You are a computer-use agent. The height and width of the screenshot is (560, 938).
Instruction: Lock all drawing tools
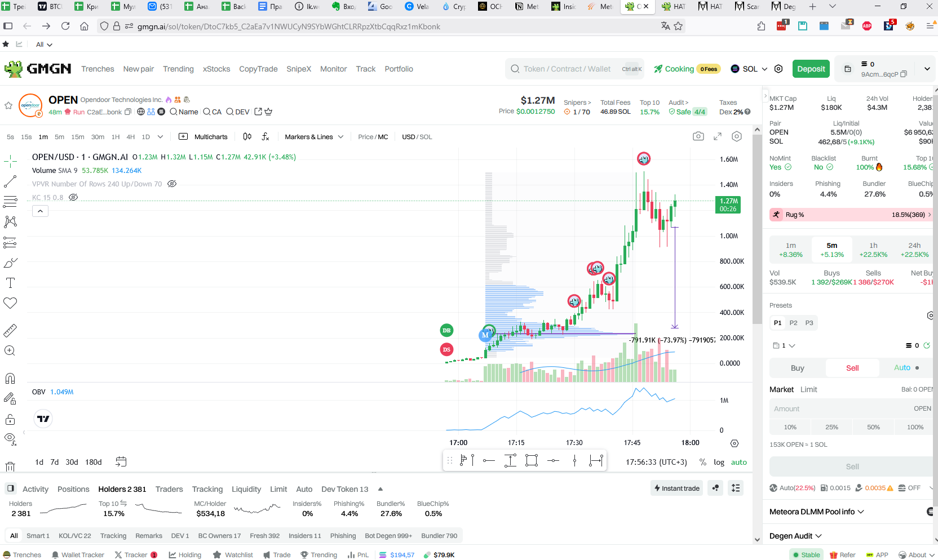10,419
